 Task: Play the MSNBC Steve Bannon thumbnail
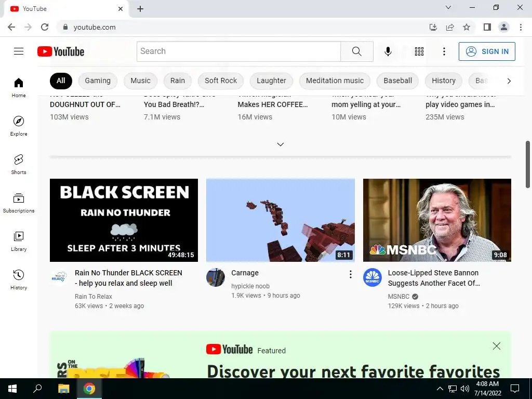tap(437, 220)
